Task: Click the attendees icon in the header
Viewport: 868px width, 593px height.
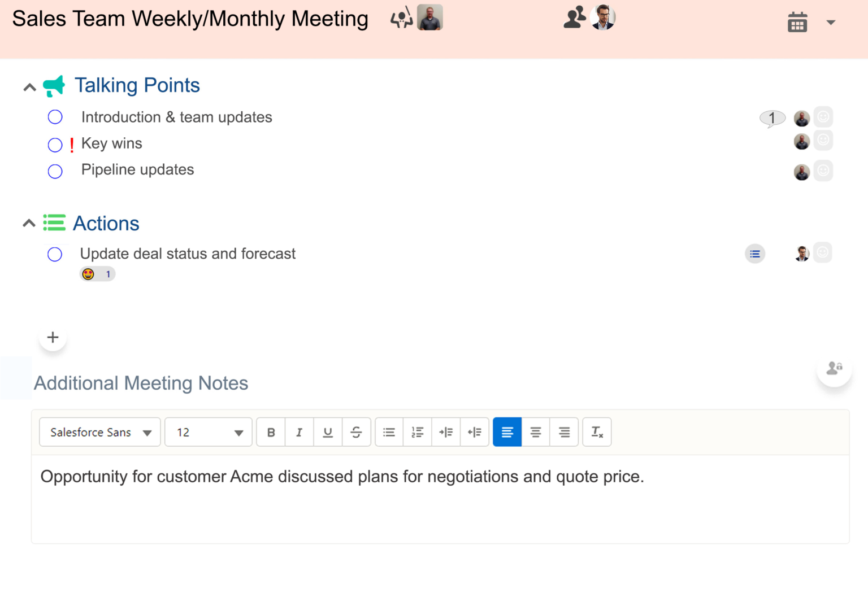Action: click(574, 17)
